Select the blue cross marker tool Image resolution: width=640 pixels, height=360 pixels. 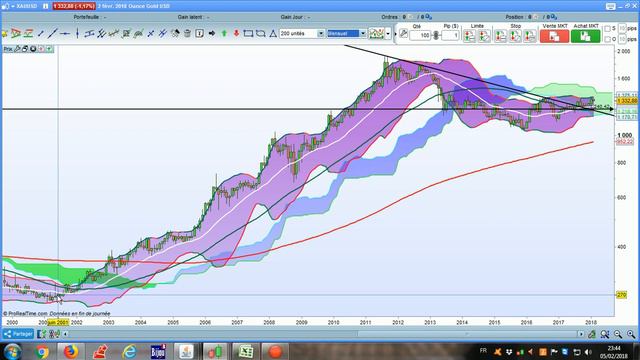click(151, 34)
